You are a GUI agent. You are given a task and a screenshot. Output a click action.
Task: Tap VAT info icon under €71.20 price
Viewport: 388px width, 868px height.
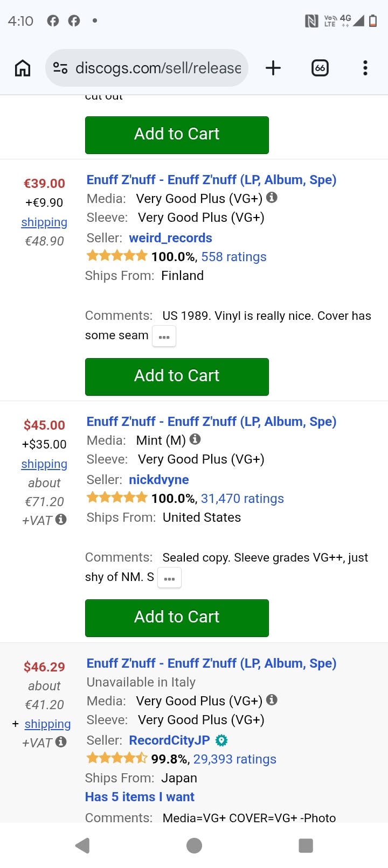[61, 520]
